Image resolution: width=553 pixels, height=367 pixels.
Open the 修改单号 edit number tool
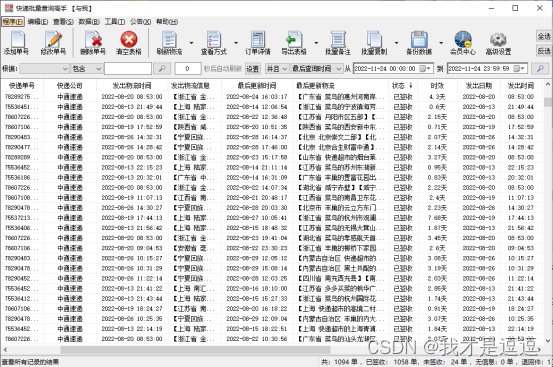tap(53, 43)
